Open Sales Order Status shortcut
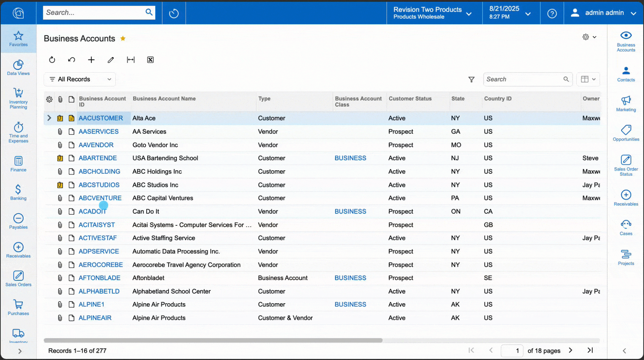Image resolution: width=644 pixels, height=360 pixels. tap(626, 165)
